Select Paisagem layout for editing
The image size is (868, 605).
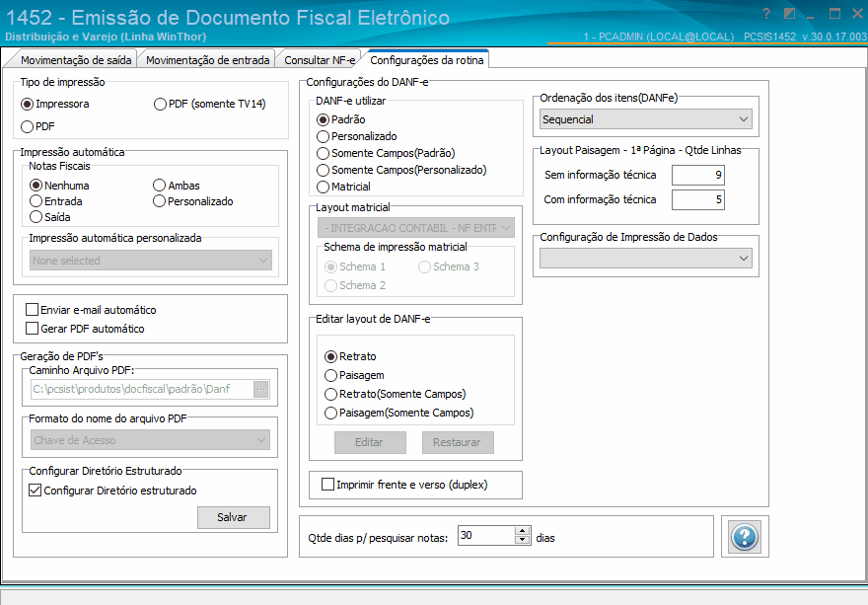coord(354,375)
